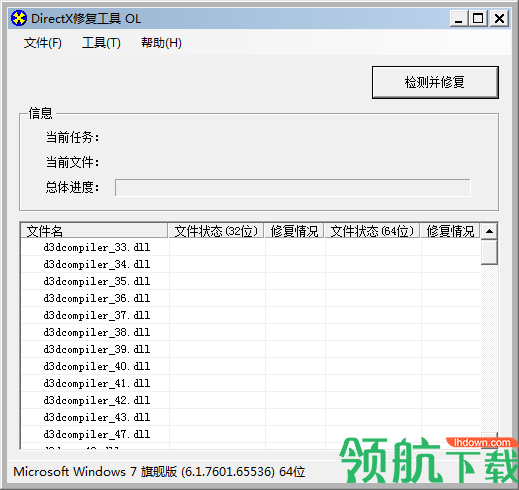519x490 pixels.
Task: Sort by the 文件名 column header
Action: point(94,231)
